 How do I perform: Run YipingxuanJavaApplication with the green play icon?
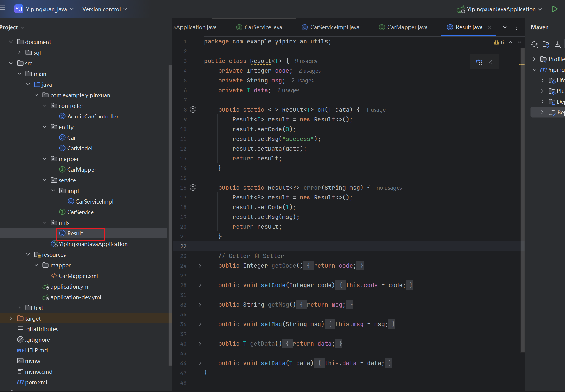click(x=554, y=9)
